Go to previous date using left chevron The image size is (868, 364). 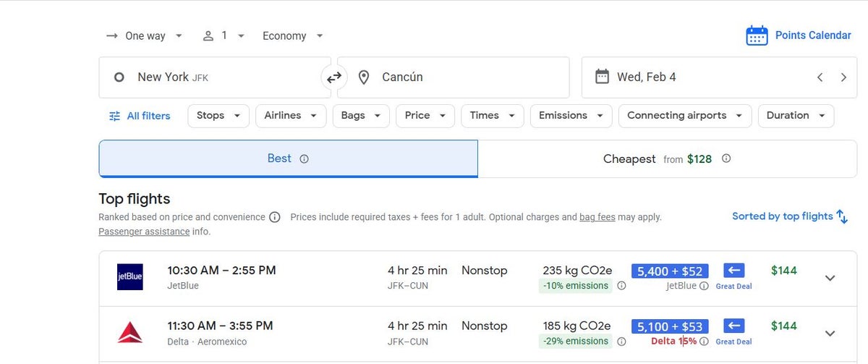820,77
